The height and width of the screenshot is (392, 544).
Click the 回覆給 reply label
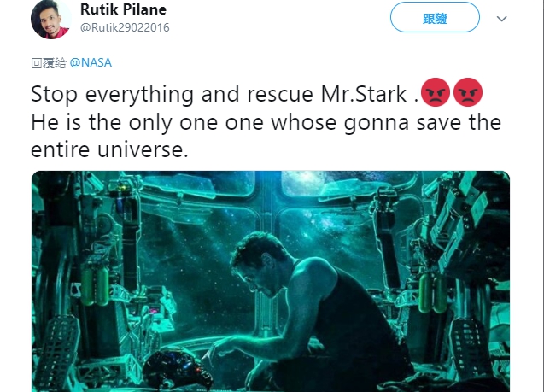(x=49, y=63)
